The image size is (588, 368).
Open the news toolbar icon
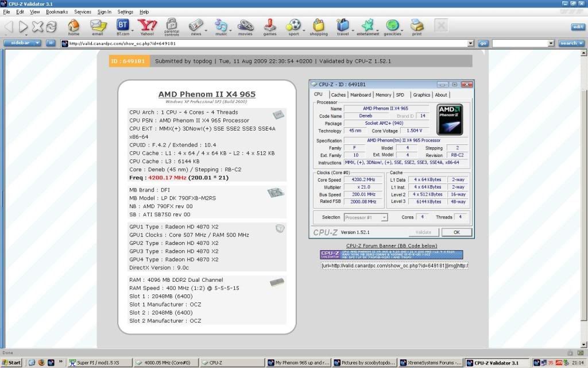coord(196,27)
